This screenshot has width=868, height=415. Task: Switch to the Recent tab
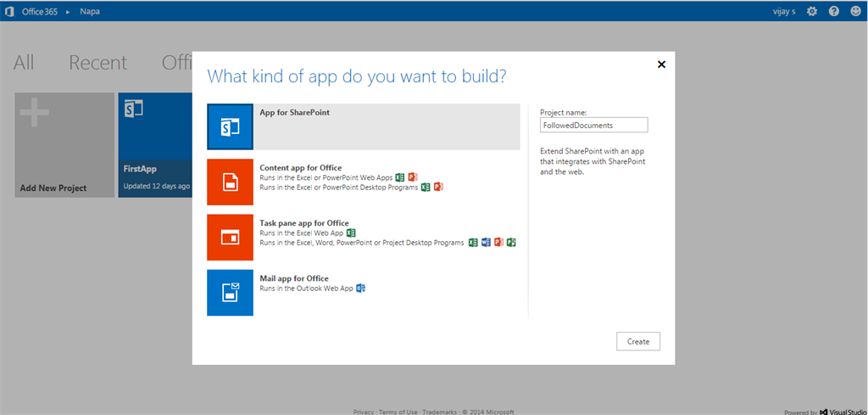coord(98,63)
